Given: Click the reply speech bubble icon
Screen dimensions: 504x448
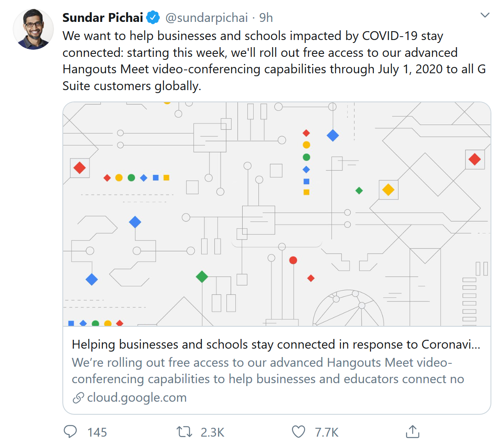Looking at the screenshot, I should point(70,432).
